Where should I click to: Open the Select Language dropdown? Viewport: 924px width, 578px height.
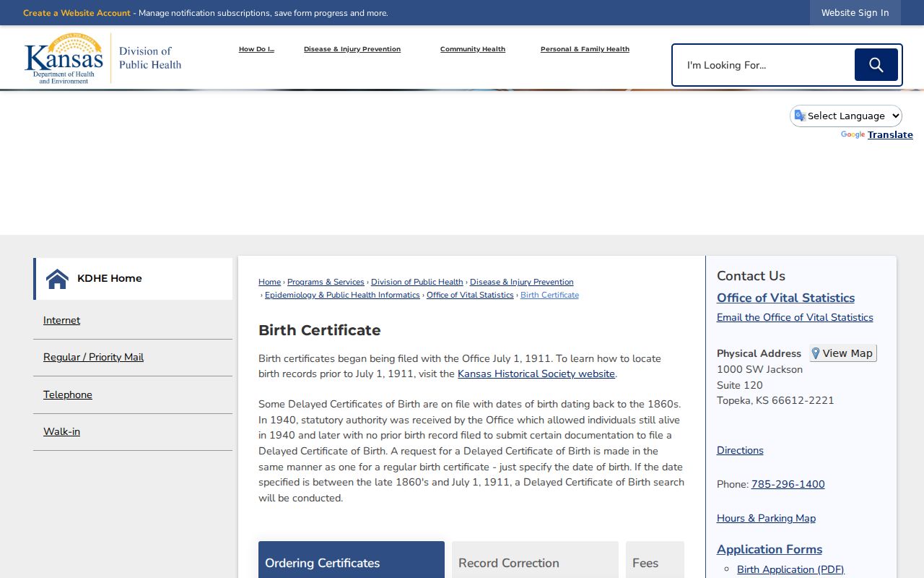coord(846,116)
